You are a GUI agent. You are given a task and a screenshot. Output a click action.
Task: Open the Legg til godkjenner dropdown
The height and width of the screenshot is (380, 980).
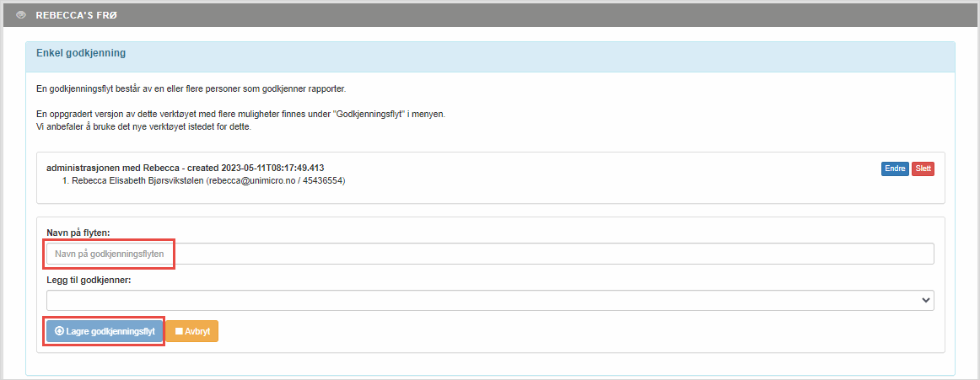[x=489, y=300]
